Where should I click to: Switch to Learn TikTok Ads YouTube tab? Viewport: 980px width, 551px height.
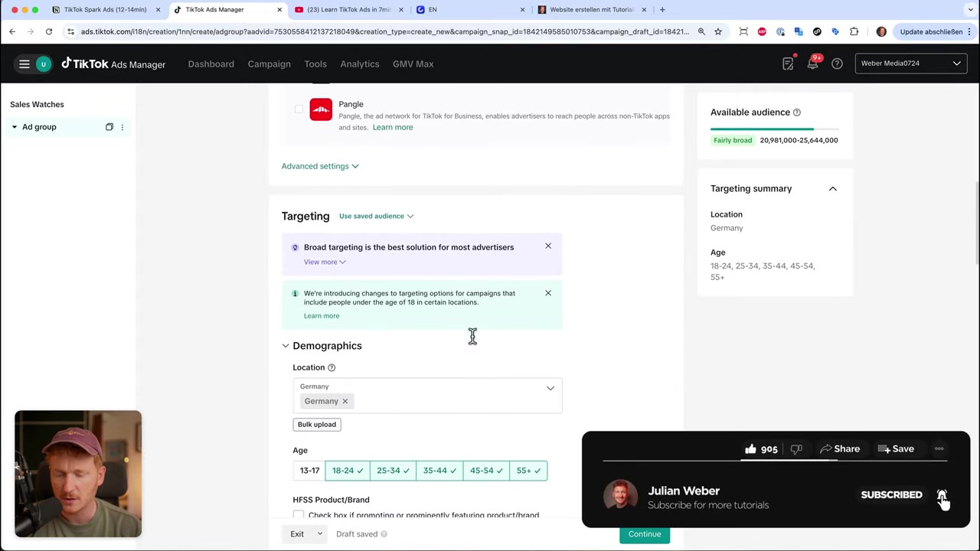click(x=348, y=9)
